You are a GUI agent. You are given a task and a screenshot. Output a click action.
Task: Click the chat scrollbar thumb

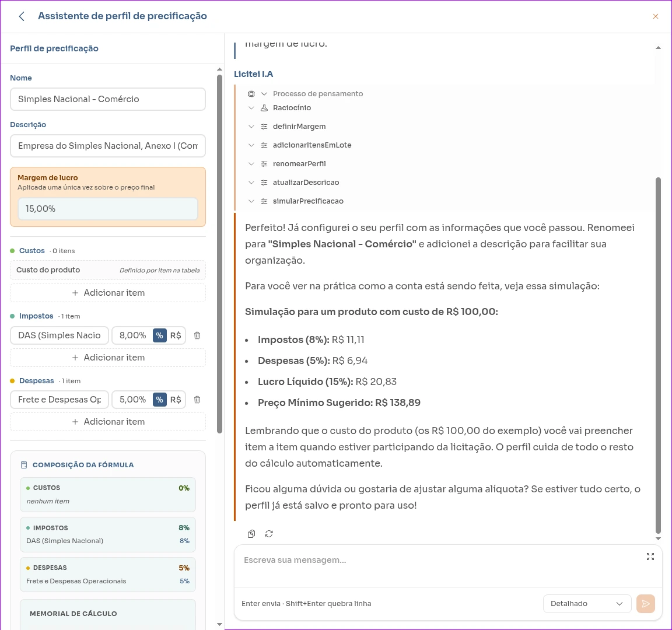[658, 355]
